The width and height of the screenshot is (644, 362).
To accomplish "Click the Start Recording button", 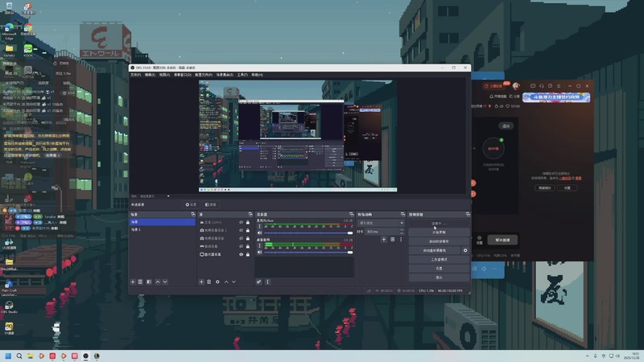I will point(439,232).
